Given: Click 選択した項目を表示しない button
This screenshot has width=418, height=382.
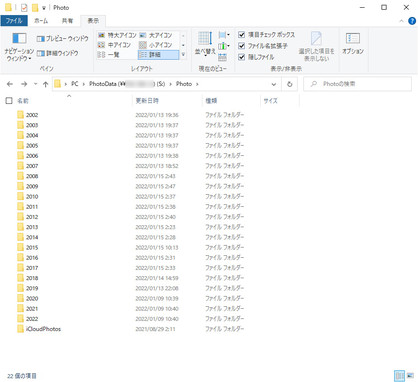Looking at the screenshot, I should (316, 46).
